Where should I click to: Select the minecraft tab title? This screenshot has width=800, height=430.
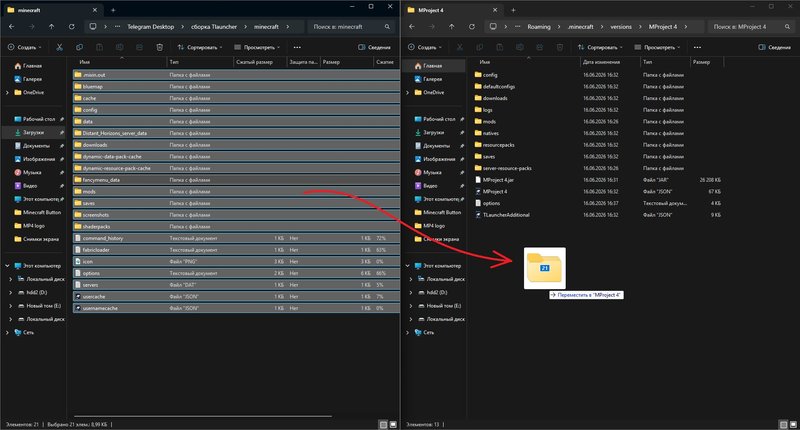[29, 10]
